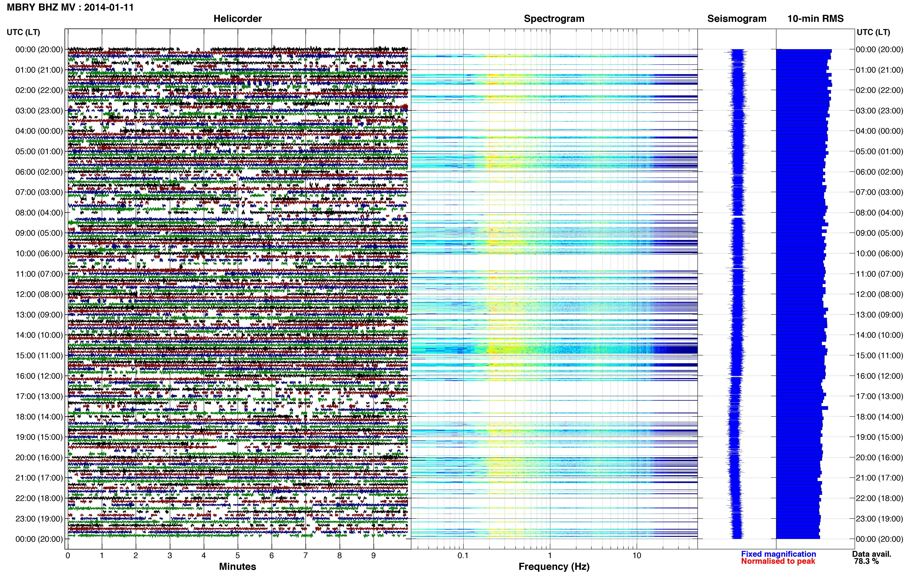The image size is (924, 578).
Task: Click helicorder minute tick label '2'
Action: (x=136, y=556)
